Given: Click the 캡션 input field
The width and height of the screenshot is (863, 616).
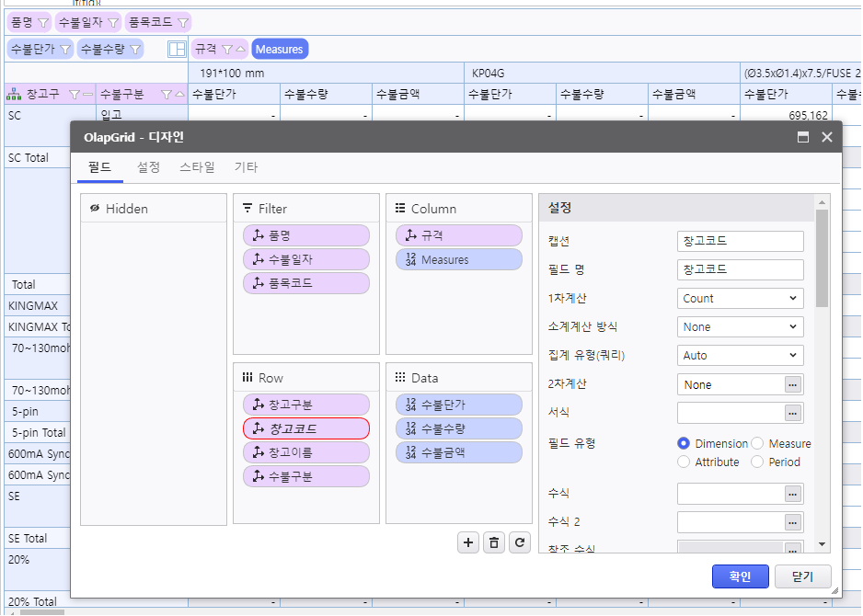Looking at the screenshot, I should click(741, 241).
